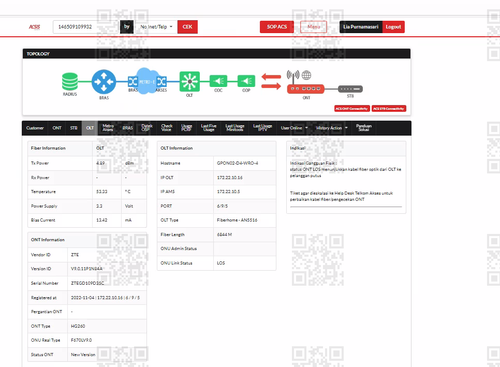Screen dimensions: 500x367
Task: Open the Panduan Solusi tab
Action: tap(364, 128)
